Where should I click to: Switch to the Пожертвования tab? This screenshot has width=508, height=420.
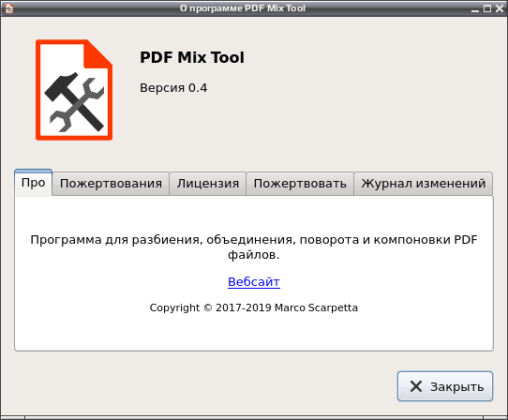pos(111,184)
